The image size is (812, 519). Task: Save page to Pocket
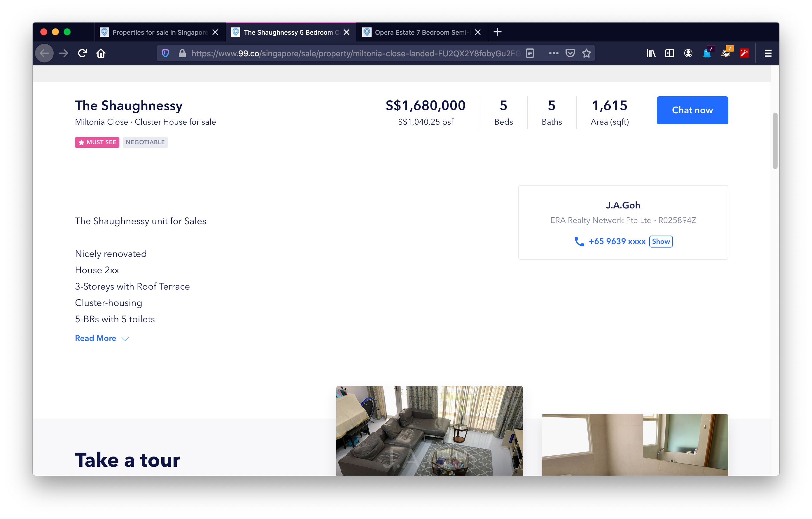(x=570, y=53)
